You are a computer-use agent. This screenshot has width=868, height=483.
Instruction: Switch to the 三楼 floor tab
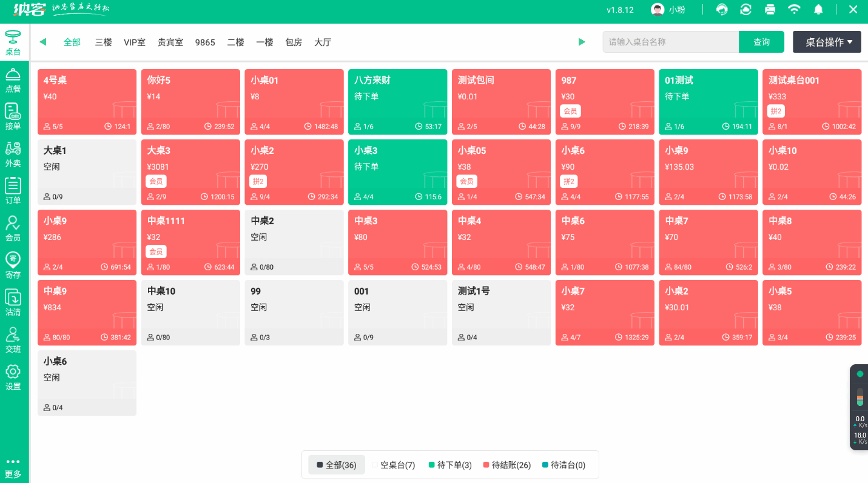[103, 42]
